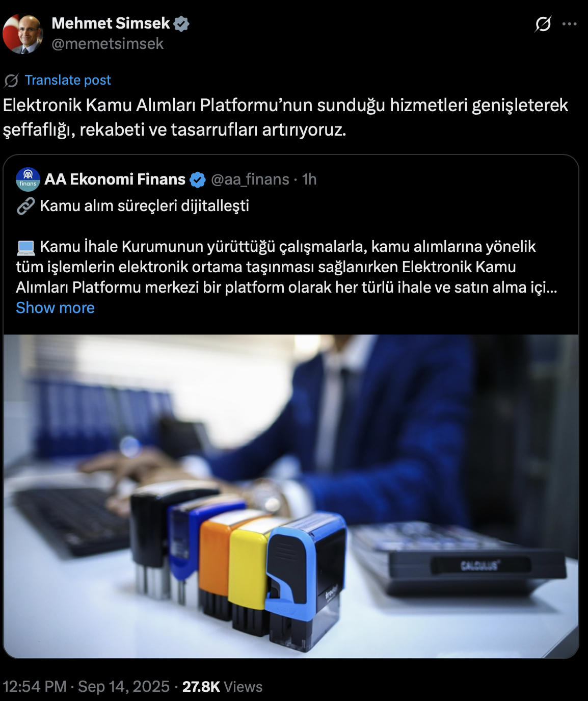Click the @aa_finans handle
This screenshot has width=588, height=701.
point(250,179)
